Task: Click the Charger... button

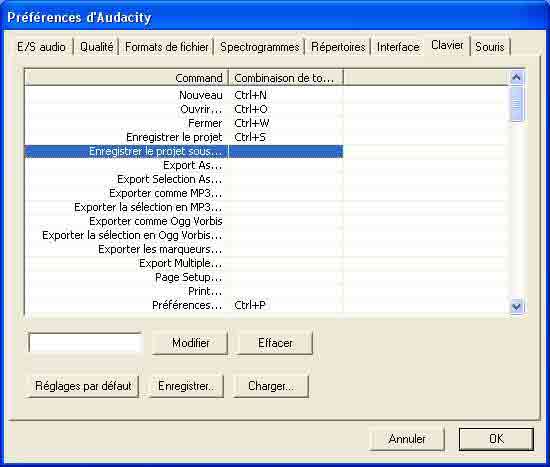Action: [271, 386]
